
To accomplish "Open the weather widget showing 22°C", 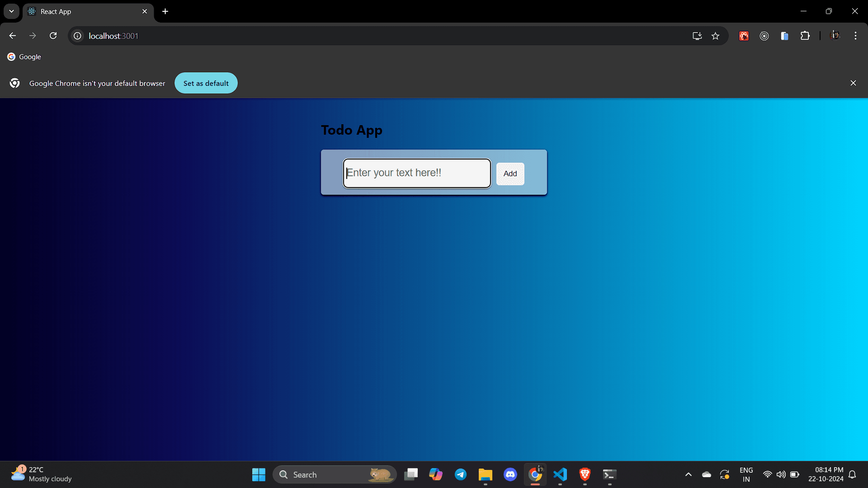I will click(x=42, y=474).
